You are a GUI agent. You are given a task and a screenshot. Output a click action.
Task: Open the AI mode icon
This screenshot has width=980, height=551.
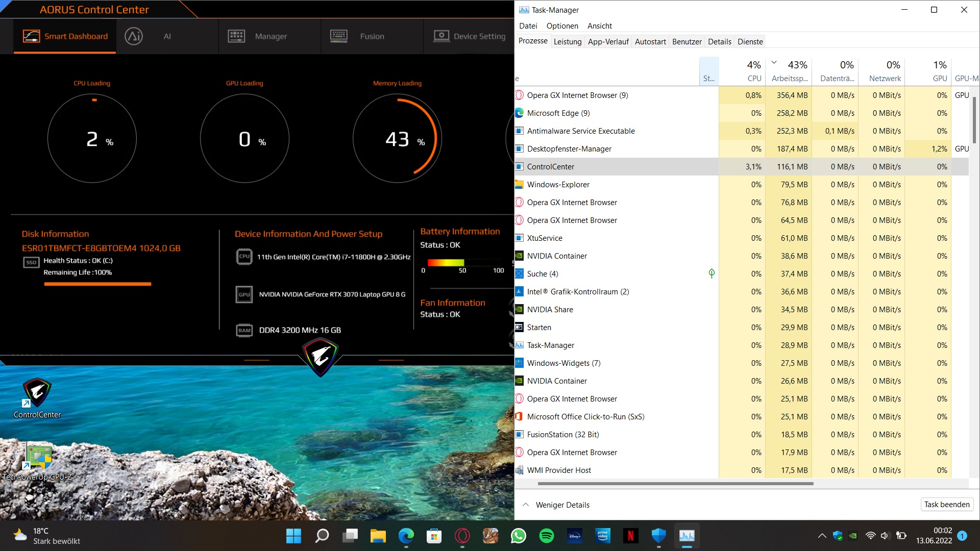tap(134, 36)
